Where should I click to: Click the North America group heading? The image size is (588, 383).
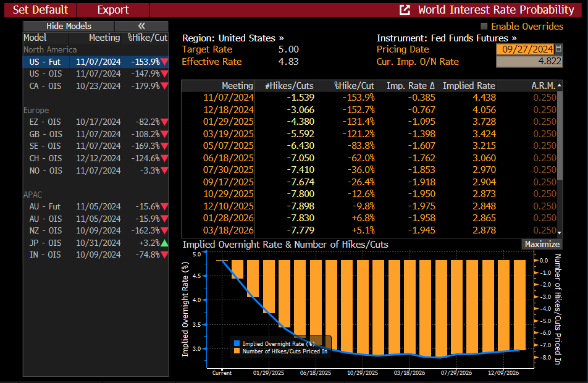coord(50,49)
